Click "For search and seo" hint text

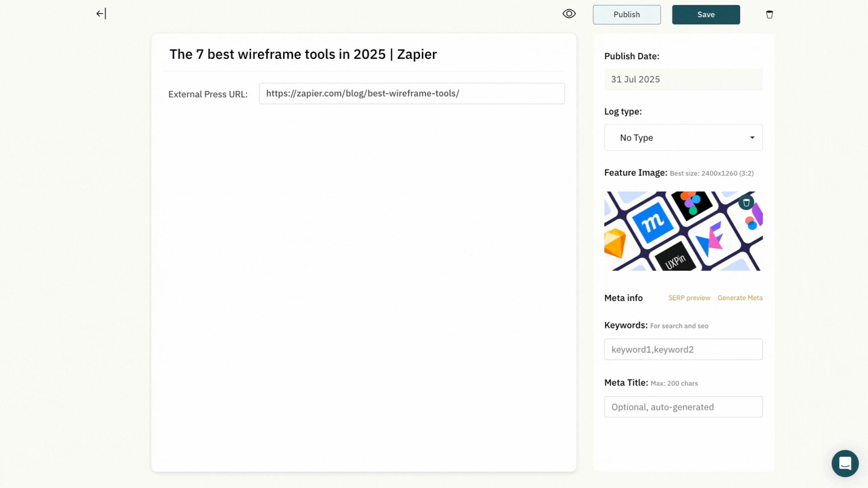679,326
